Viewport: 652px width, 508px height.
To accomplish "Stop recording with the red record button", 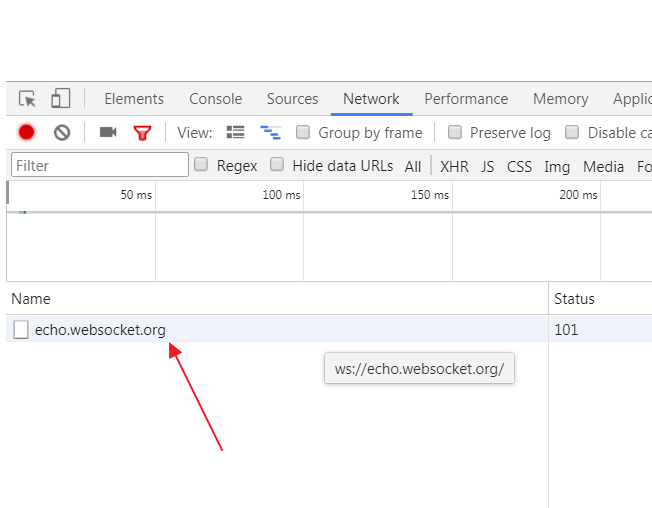I will tap(26, 133).
